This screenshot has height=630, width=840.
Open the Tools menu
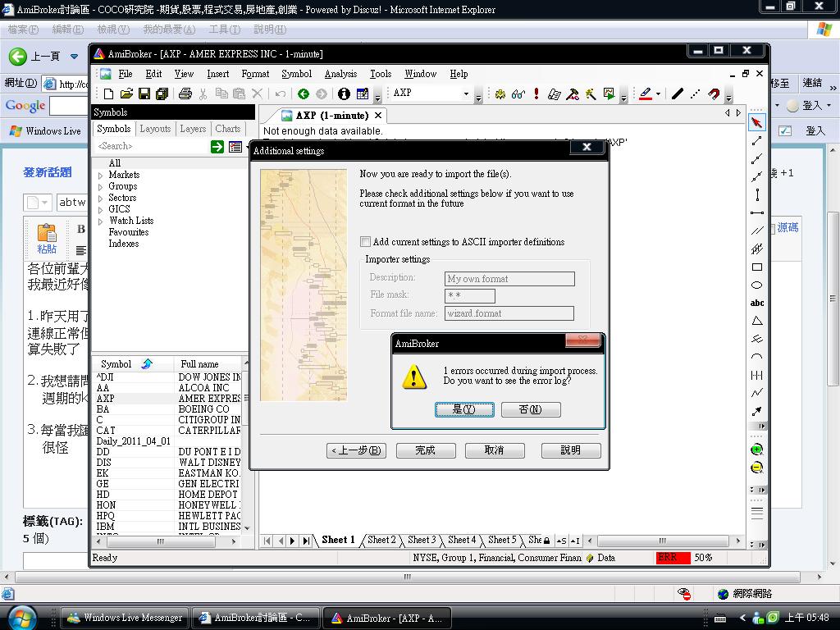[381, 74]
